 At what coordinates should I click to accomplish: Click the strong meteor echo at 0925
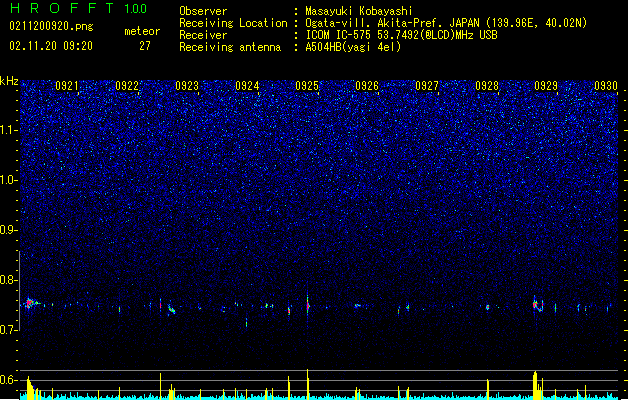(x=308, y=306)
